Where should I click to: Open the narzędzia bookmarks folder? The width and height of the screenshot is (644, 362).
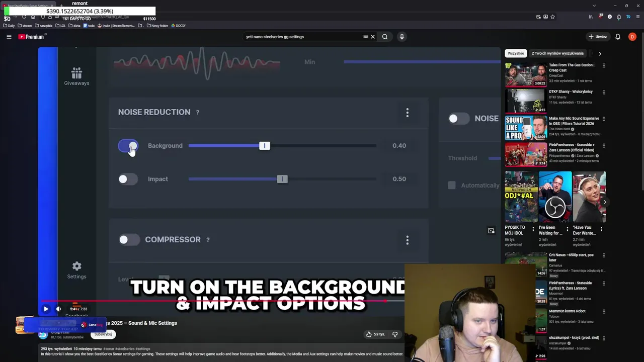[44, 26]
